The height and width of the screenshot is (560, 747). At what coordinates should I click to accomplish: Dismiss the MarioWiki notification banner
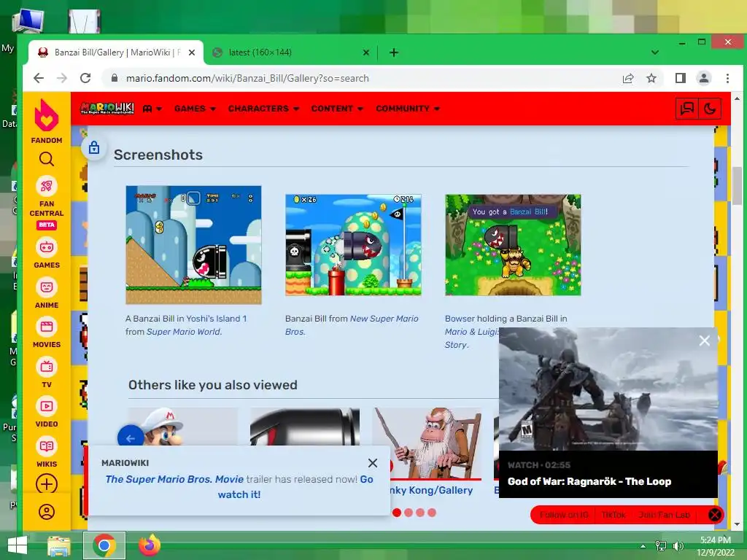pos(373,463)
